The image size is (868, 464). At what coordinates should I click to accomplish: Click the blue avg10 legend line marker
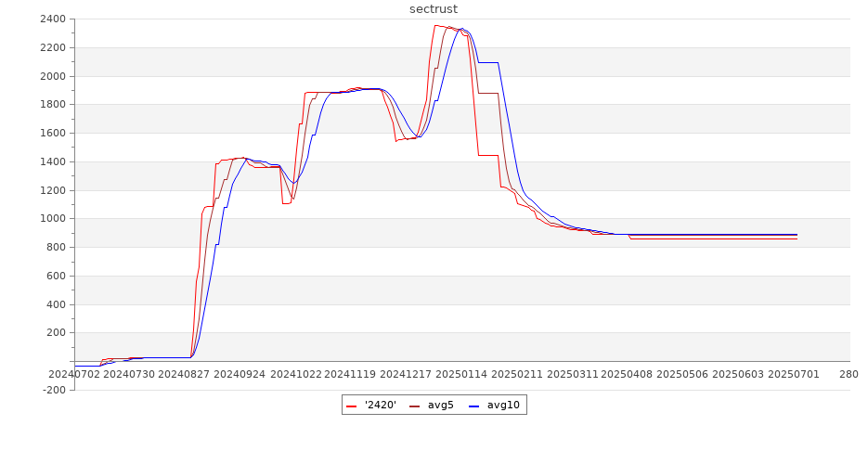[474, 406]
